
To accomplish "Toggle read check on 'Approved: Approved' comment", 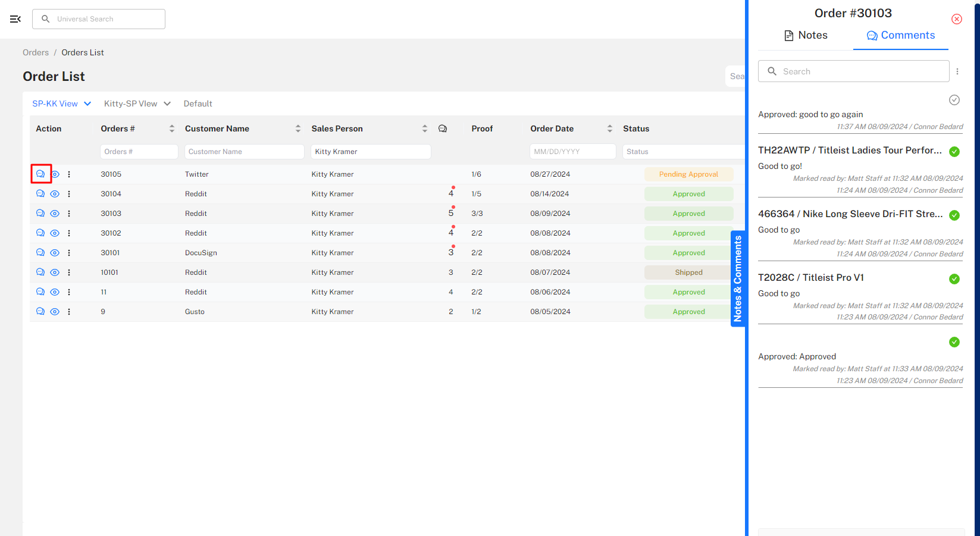I will [x=954, y=342].
